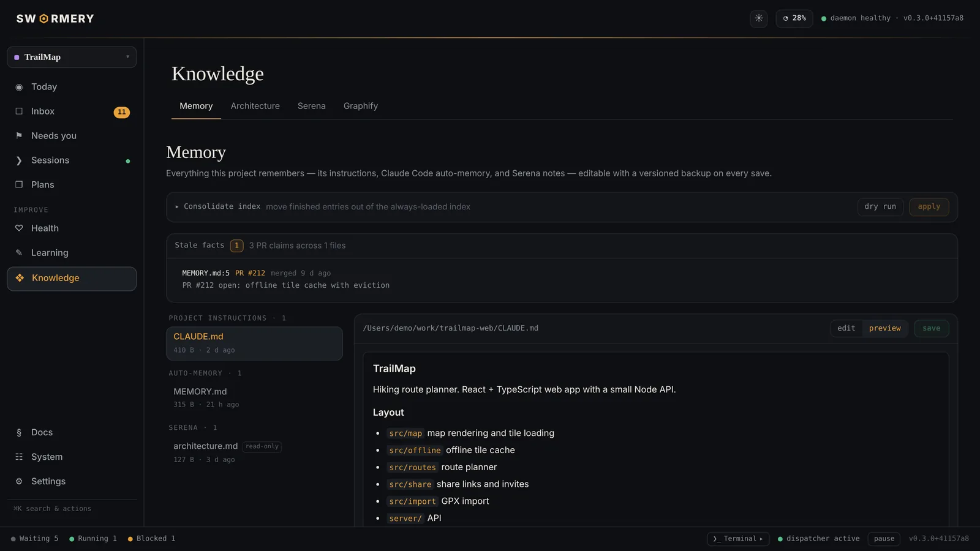The width and height of the screenshot is (980, 551).
Task: Open the Terminal menu in status bar
Action: tap(738, 539)
